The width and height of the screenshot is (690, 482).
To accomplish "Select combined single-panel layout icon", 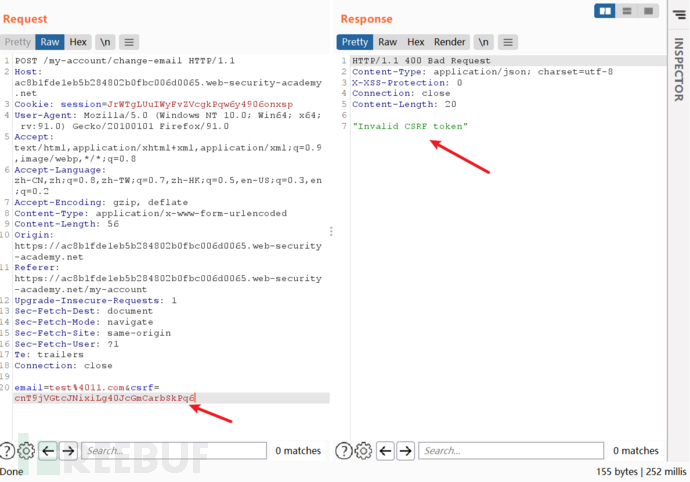I will pos(648,11).
